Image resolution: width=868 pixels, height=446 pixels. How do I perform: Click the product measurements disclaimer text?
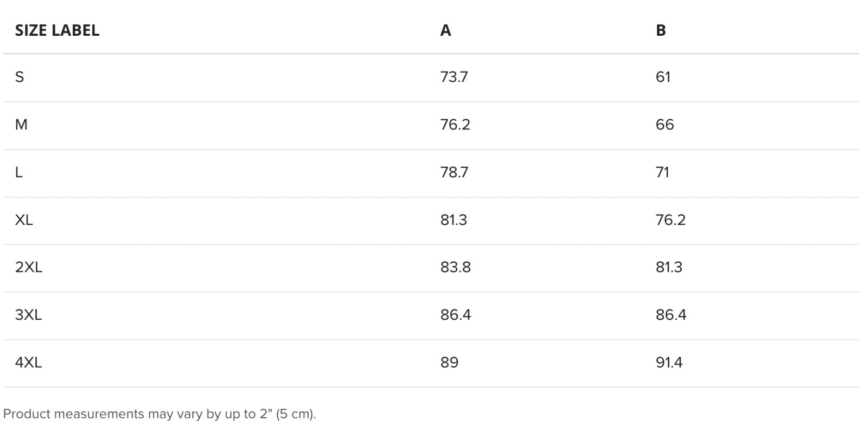coord(159,414)
